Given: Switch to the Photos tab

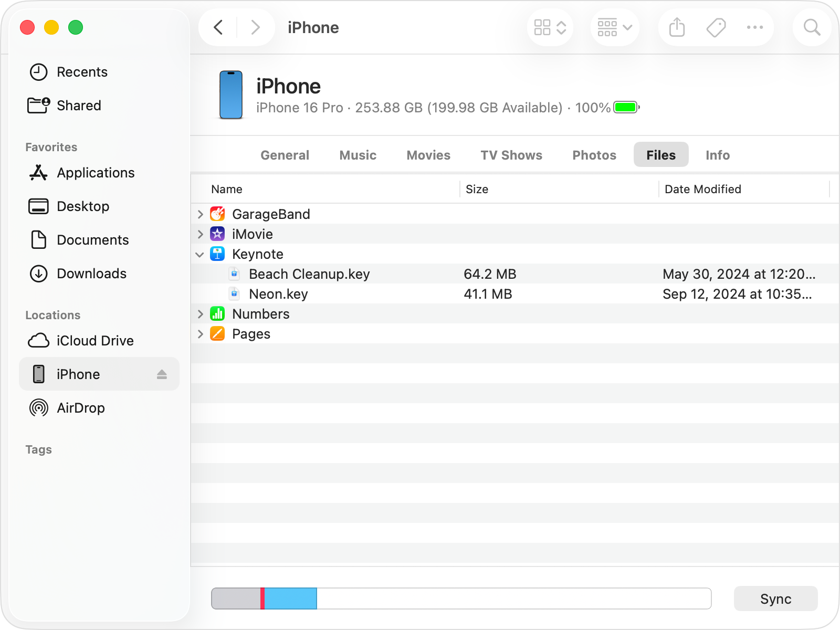Looking at the screenshot, I should click(594, 155).
